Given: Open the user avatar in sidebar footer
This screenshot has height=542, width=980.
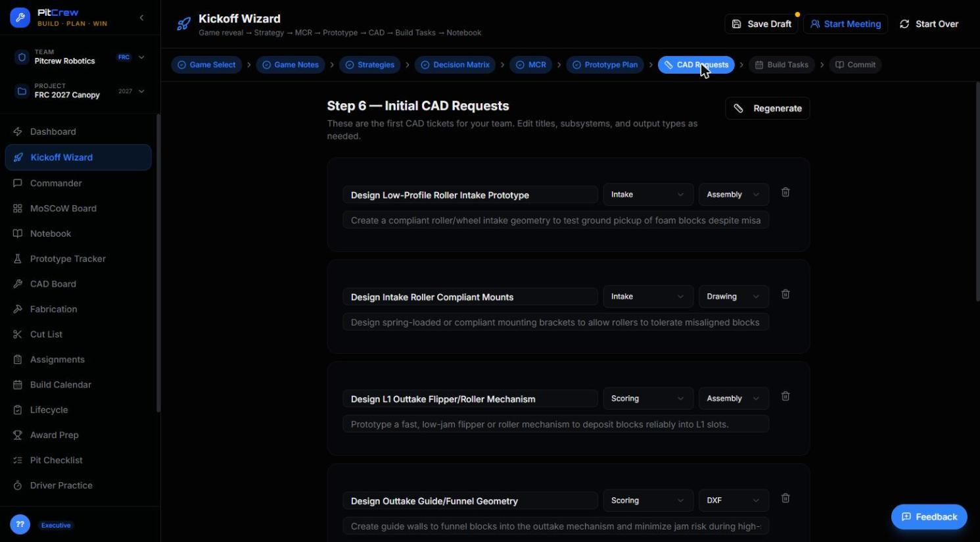Looking at the screenshot, I should click(20, 524).
